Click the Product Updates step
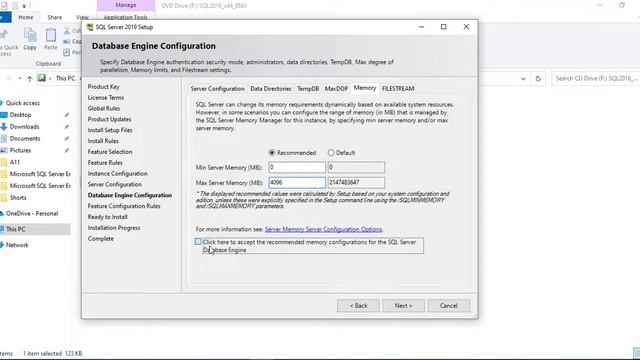 pyautogui.click(x=109, y=119)
